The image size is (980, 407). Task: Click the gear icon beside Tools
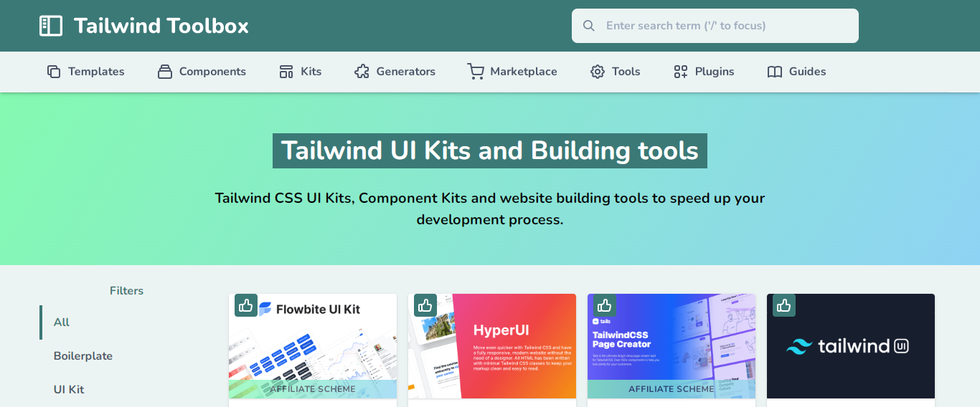[x=598, y=72]
